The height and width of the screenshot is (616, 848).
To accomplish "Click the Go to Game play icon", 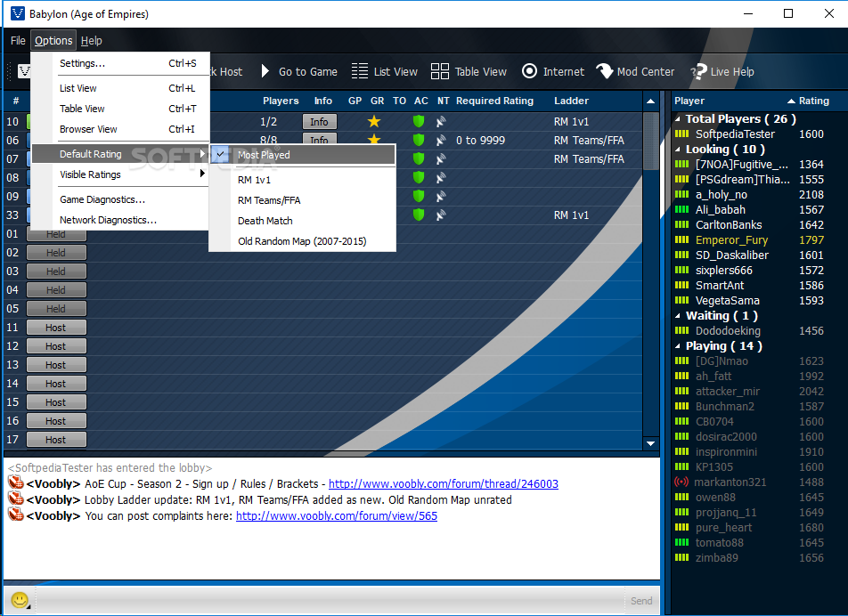I will coord(265,71).
